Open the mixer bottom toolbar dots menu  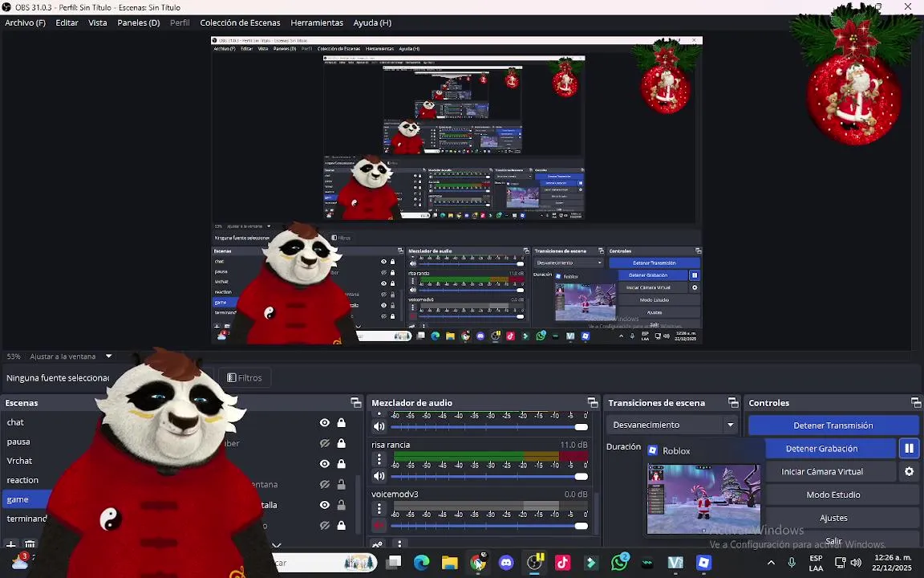tap(399, 544)
